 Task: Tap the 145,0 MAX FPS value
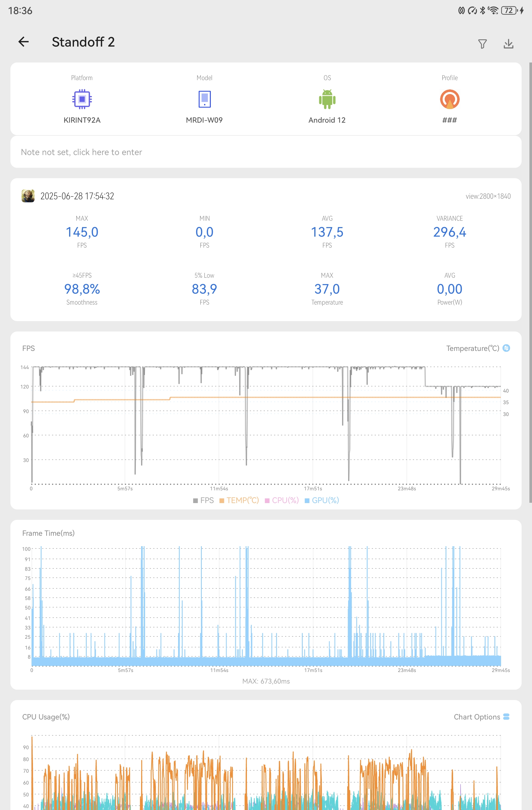click(x=82, y=232)
